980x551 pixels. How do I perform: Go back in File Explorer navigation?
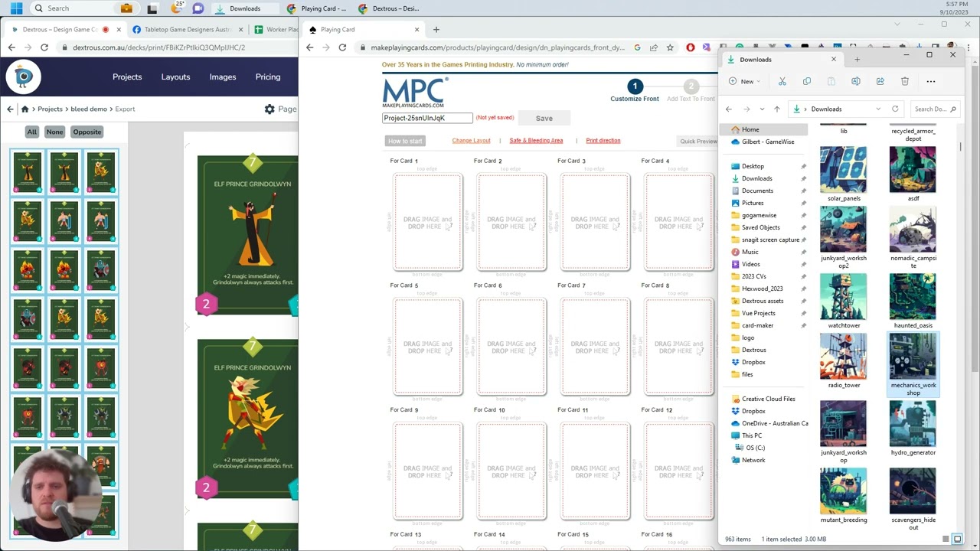point(729,109)
